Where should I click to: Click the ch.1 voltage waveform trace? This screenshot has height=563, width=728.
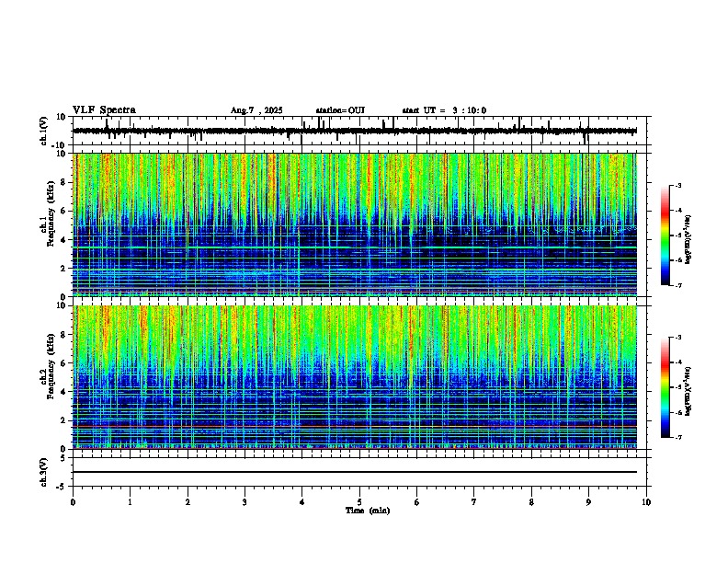click(355, 131)
